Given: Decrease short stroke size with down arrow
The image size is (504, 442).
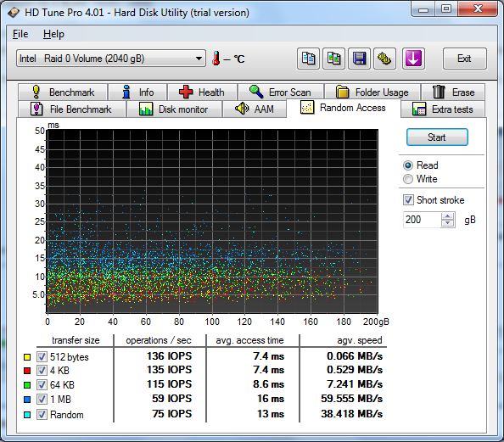Looking at the screenshot, I should point(448,223).
